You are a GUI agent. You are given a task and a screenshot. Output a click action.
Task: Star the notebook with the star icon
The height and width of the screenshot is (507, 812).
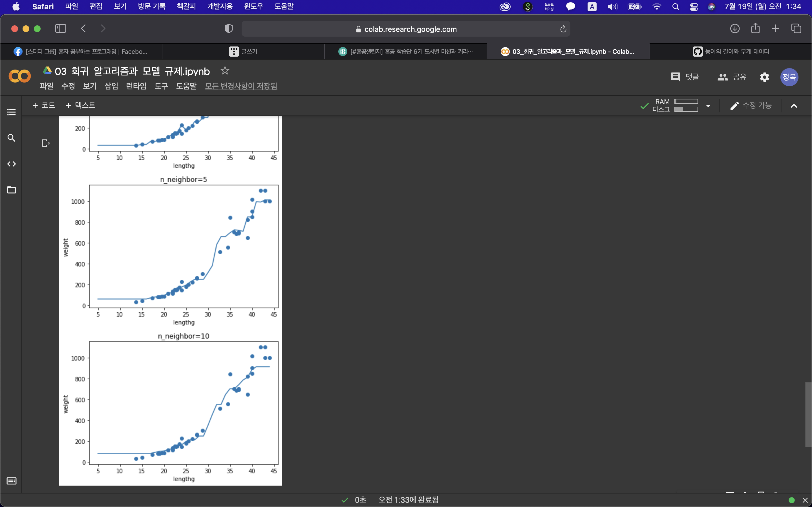[x=225, y=71]
